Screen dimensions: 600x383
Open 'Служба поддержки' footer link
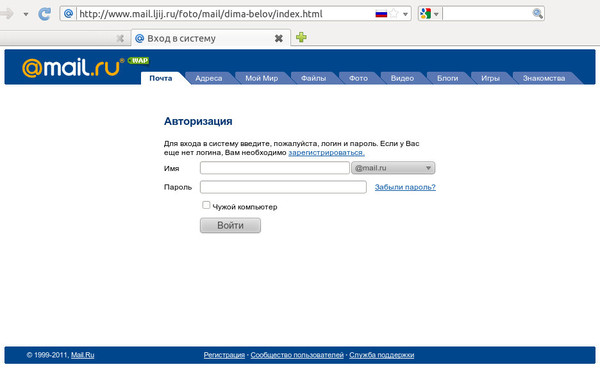coord(382,355)
